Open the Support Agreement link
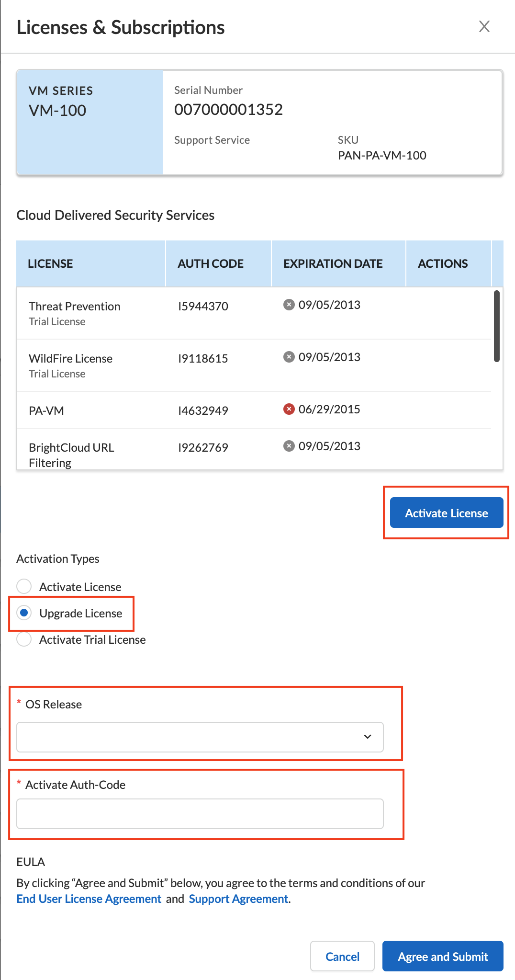Image resolution: width=515 pixels, height=980 pixels. (238, 899)
